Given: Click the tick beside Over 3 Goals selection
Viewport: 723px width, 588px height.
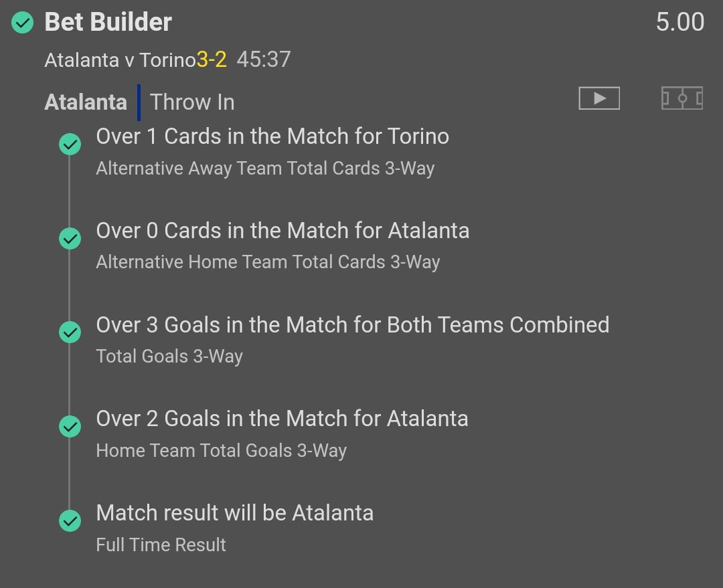Looking at the screenshot, I should (x=70, y=332).
